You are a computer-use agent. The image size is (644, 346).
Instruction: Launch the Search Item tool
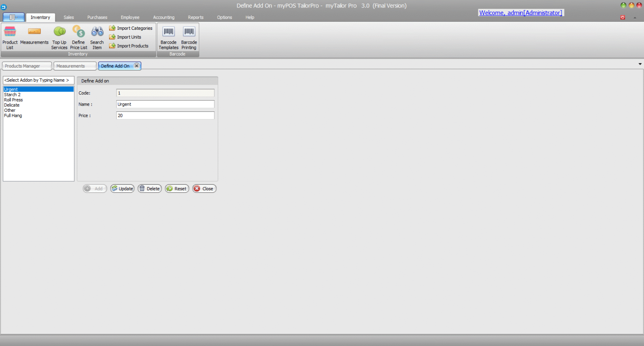97,37
